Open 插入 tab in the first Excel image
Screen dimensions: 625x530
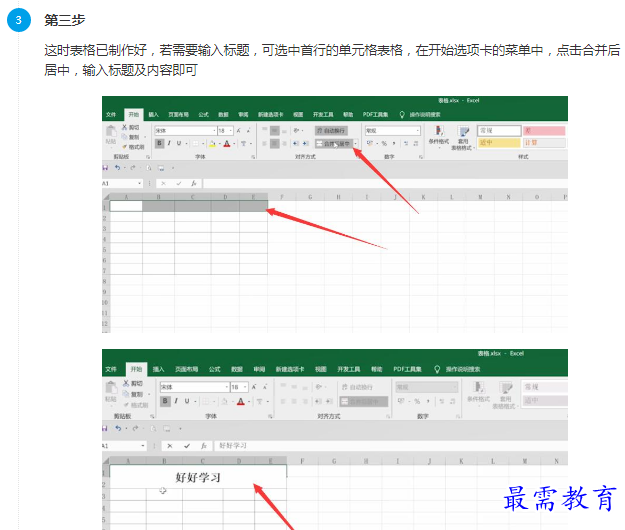[153, 115]
